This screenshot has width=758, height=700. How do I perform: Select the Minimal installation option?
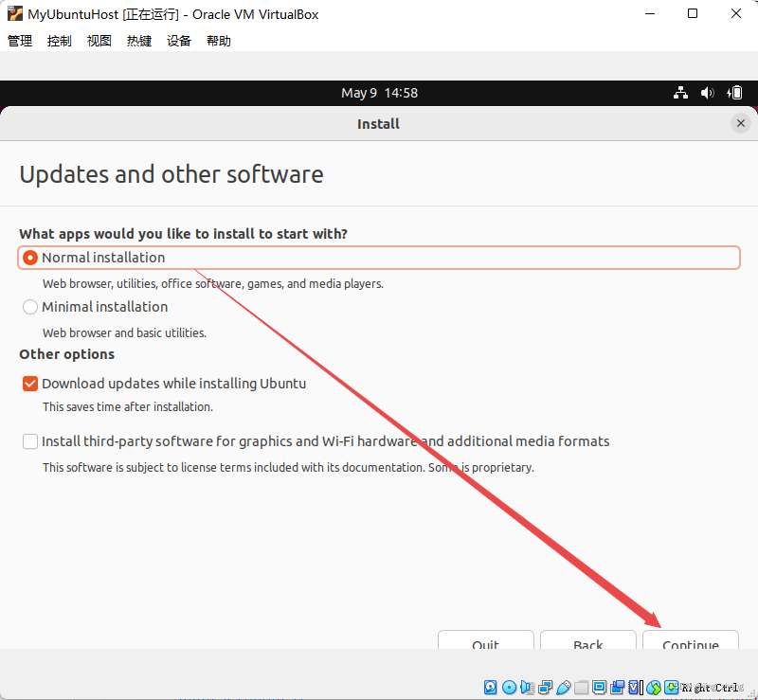[x=96, y=307]
